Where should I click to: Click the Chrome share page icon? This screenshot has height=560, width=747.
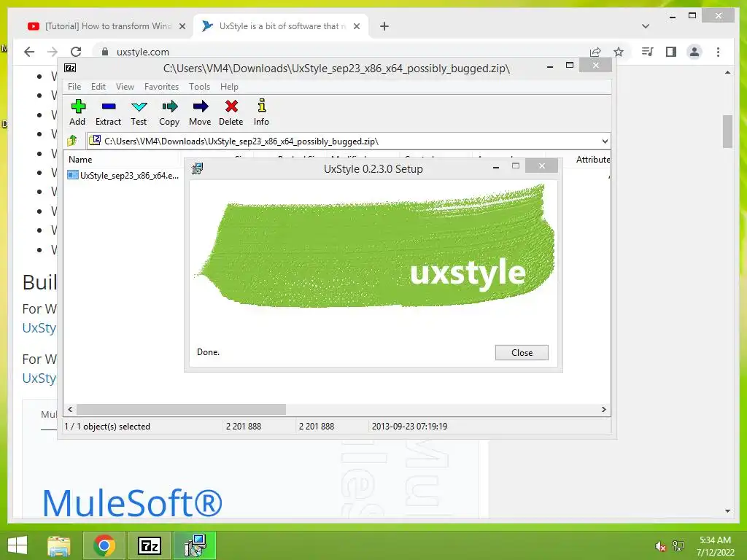click(595, 52)
